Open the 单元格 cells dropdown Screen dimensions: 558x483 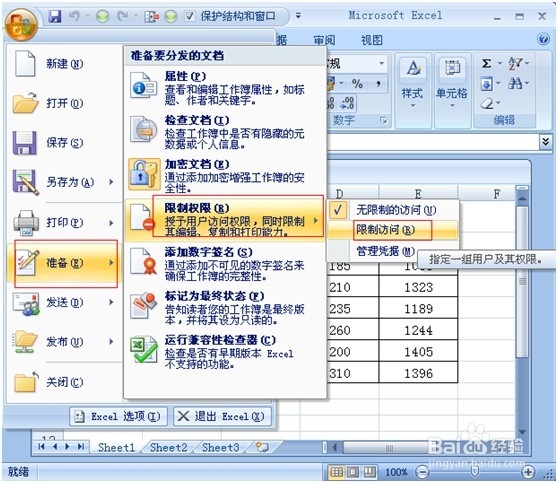[452, 91]
